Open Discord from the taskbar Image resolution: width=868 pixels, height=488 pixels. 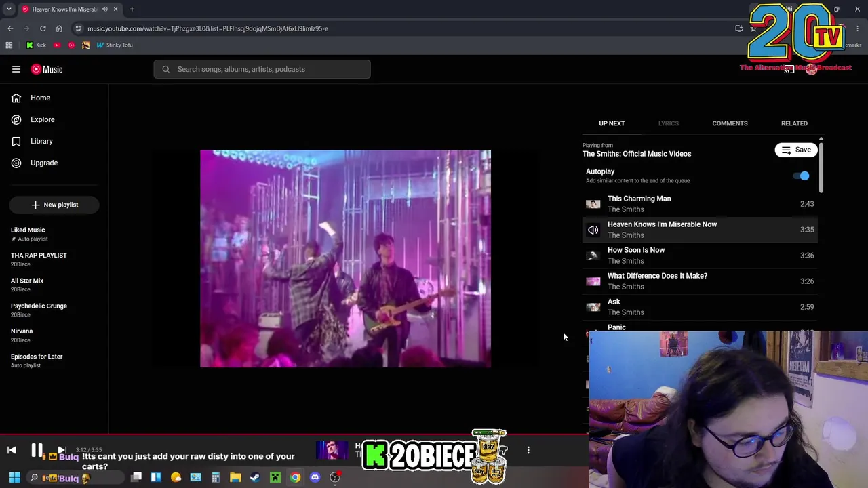pos(315,478)
